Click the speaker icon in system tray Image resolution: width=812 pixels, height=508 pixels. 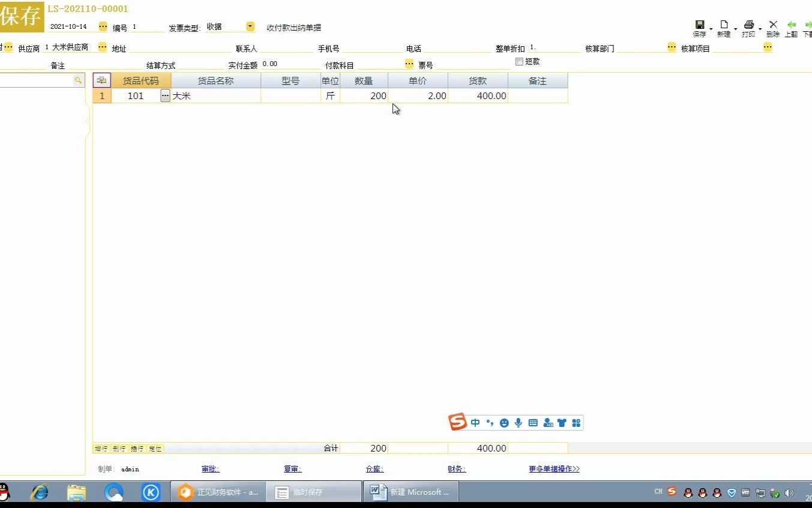[790, 492]
